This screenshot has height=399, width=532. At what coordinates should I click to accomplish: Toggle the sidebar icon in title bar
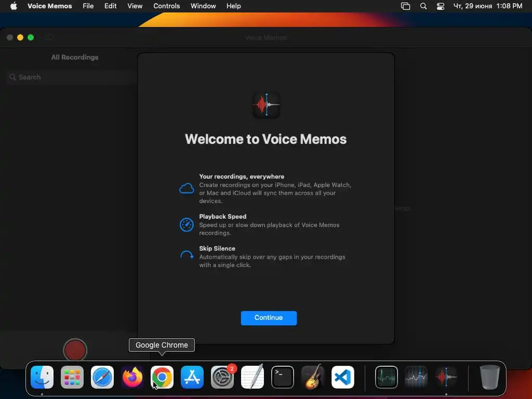[49, 37]
